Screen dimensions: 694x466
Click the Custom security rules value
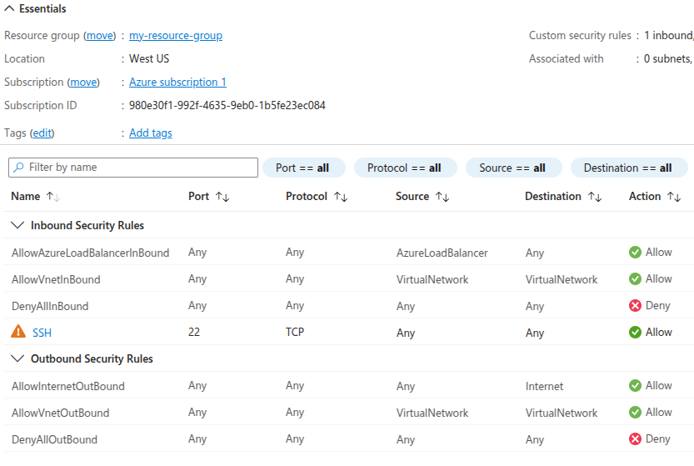(x=669, y=35)
